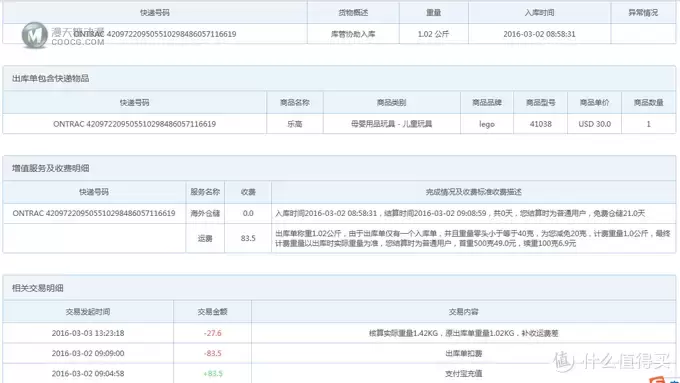
Task: Select the '库管协助入库' cell
Action: (353, 34)
